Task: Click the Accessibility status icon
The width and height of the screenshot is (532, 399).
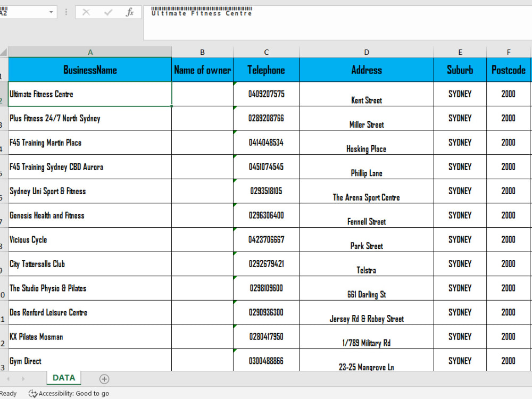Action: [33, 394]
